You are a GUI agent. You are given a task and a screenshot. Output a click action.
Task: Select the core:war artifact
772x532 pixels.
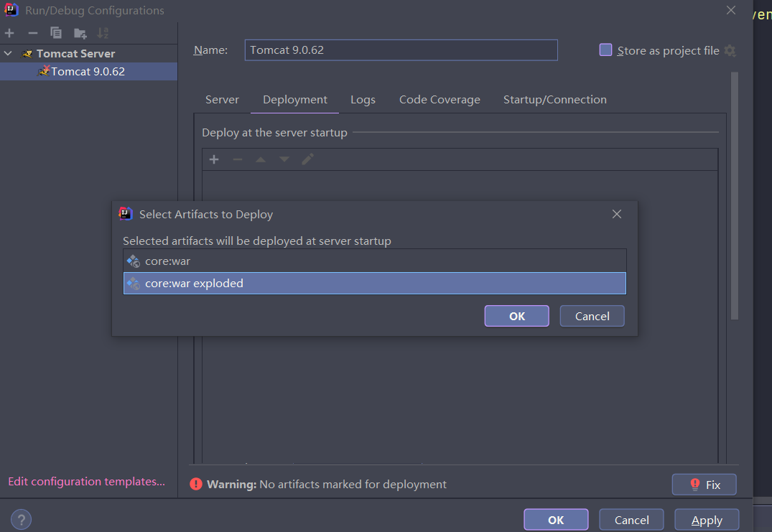(x=375, y=261)
